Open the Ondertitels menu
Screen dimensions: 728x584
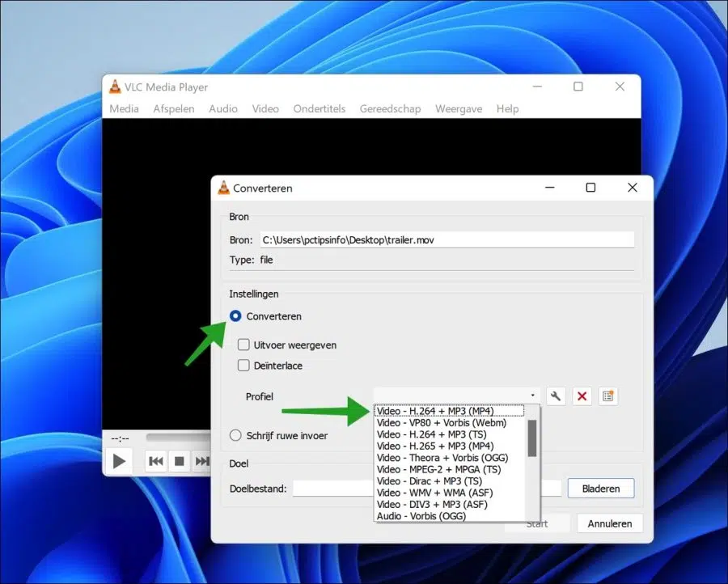319,108
